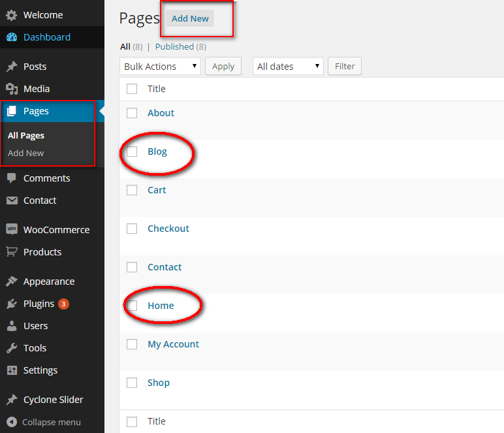Open the Bulk Actions dropdown
Viewport: 504px width, 433px height.
click(160, 66)
